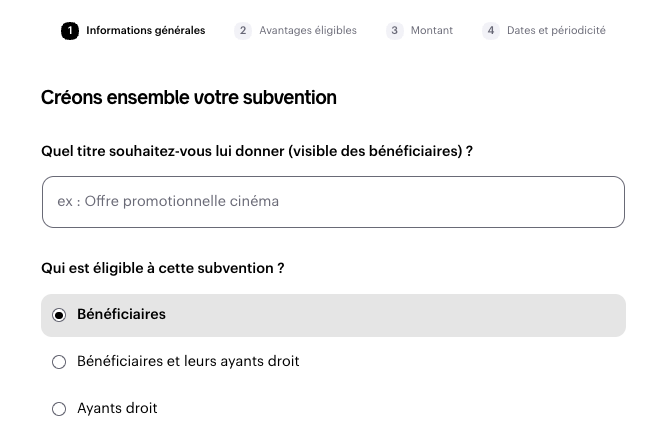Click the bold Bénéficiaires option label

pyautogui.click(x=121, y=314)
